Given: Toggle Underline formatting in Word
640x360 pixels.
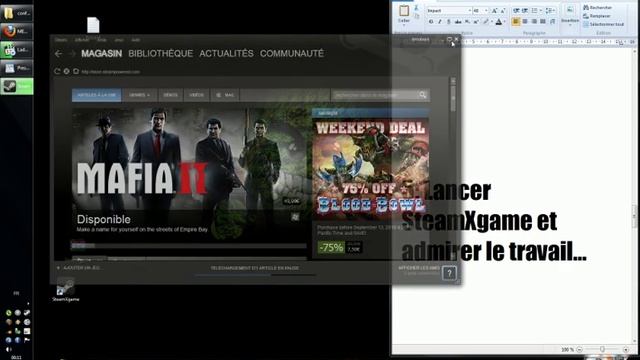Looking at the screenshot, I should coord(449,22).
